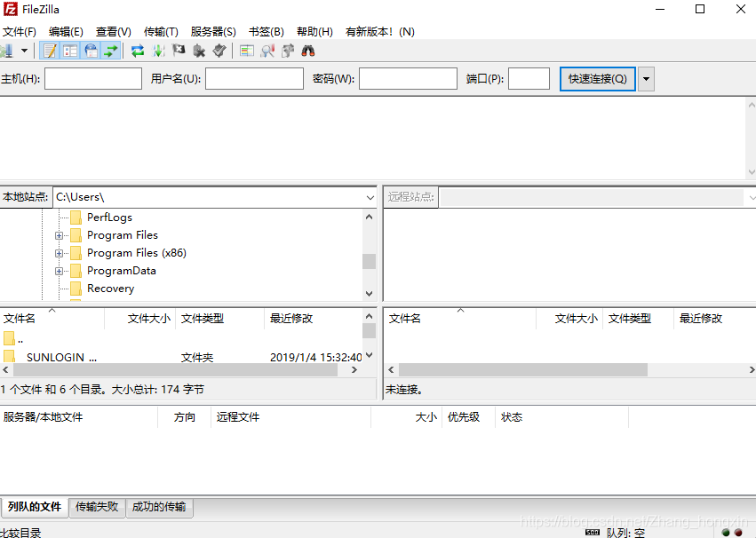Focus the 密码(W) password field

tap(408, 78)
